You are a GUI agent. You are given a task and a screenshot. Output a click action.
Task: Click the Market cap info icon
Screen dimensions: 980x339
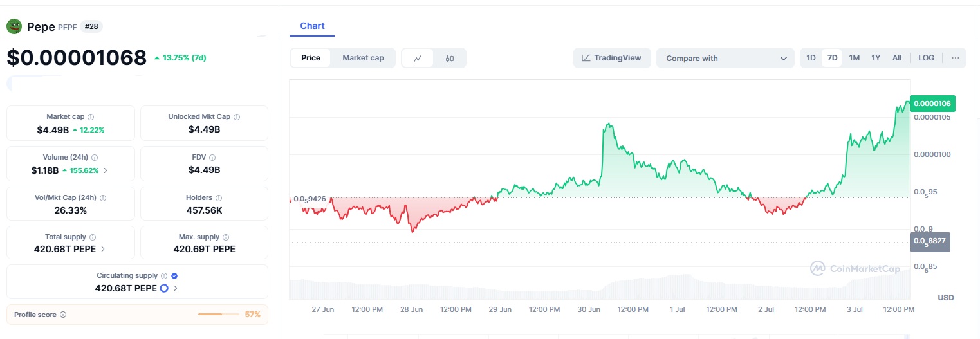pyautogui.click(x=91, y=117)
